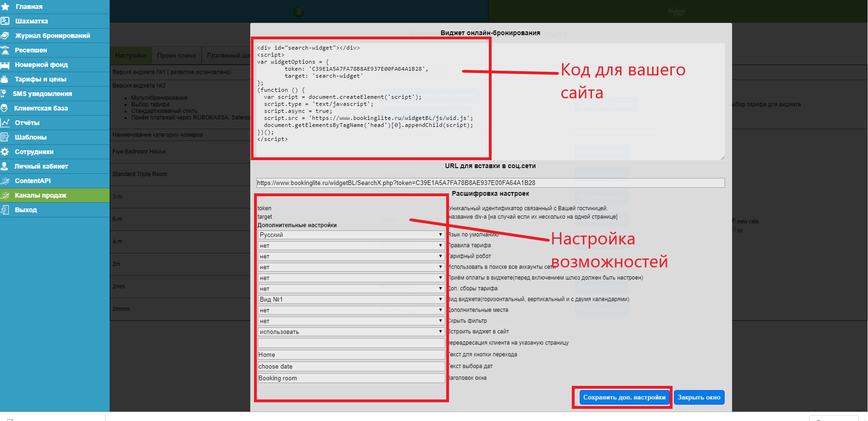This screenshot has height=421, width=868.
Task: Click the star icon for Главная
Action: [5, 7]
